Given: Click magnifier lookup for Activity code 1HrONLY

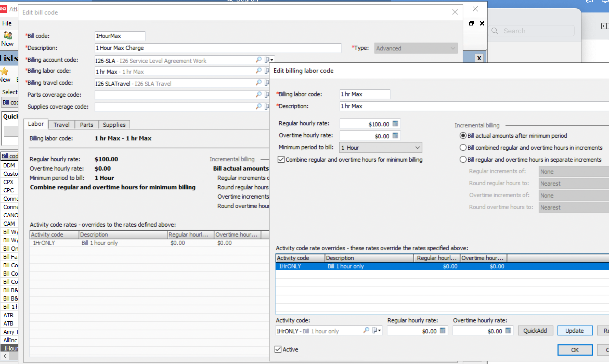Looking at the screenshot, I should click(x=366, y=330).
